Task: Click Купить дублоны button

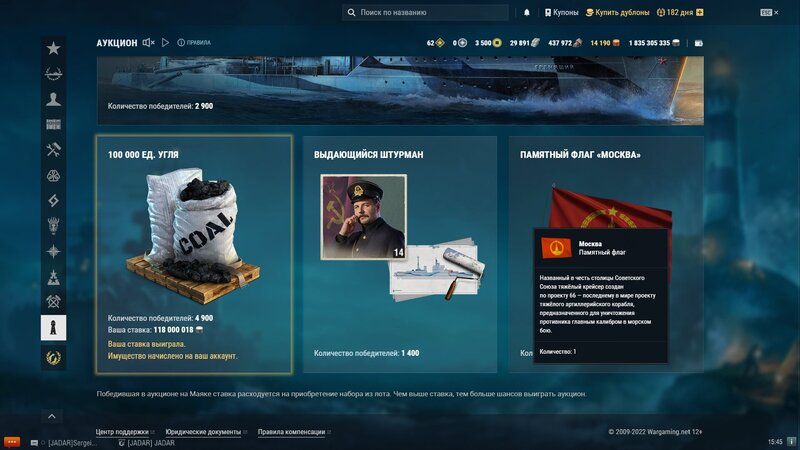Action: pyautogui.click(x=617, y=13)
